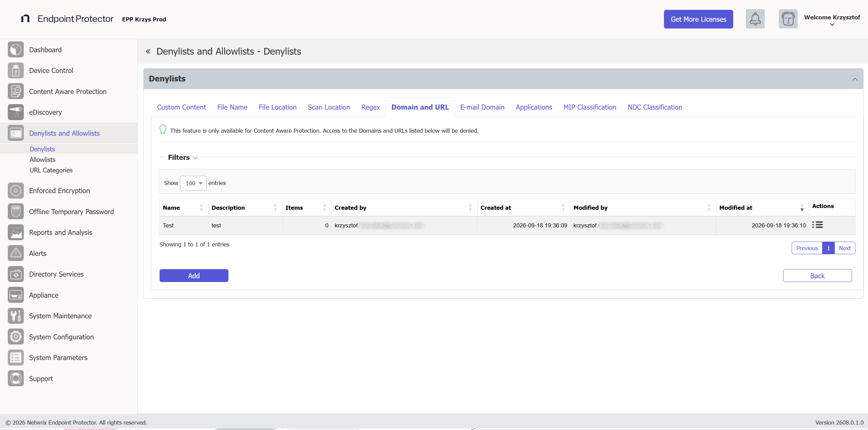Open the Dashboard sidebar icon

tap(16, 50)
